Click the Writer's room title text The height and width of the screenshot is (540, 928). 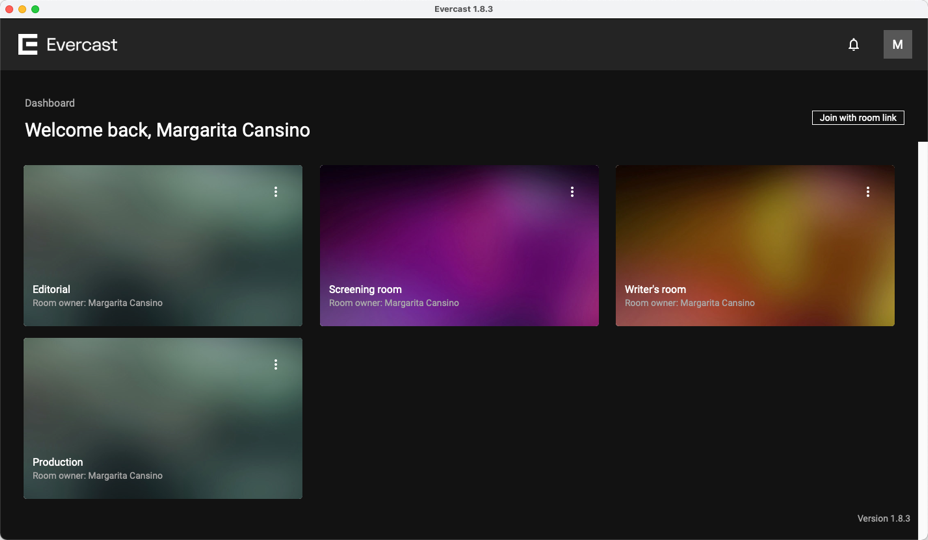[655, 290]
